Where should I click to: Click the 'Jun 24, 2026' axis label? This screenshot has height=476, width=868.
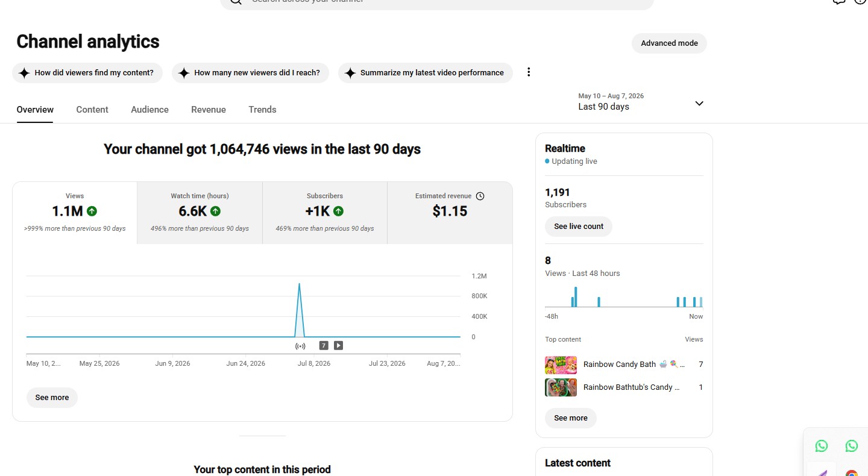click(246, 364)
